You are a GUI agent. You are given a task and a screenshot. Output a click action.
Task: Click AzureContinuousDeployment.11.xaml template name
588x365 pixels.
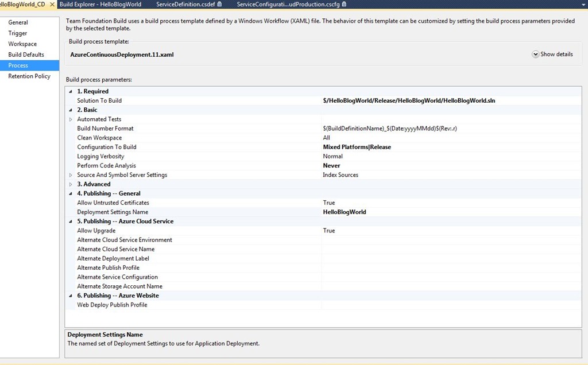pyautogui.click(x=122, y=55)
